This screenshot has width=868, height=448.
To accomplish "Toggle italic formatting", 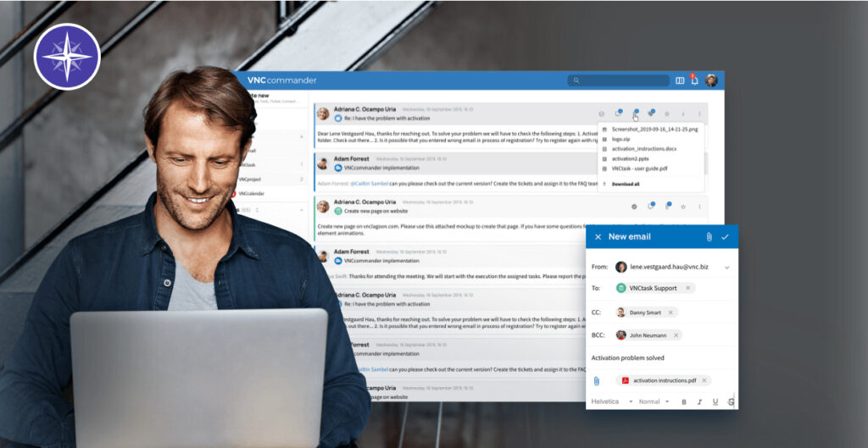I will (699, 402).
